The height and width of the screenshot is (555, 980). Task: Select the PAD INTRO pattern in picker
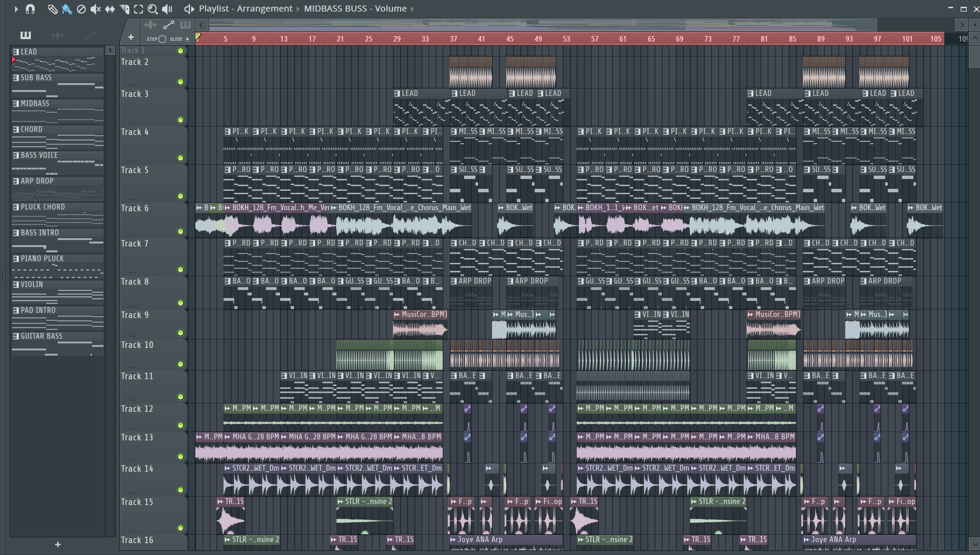(58, 318)
